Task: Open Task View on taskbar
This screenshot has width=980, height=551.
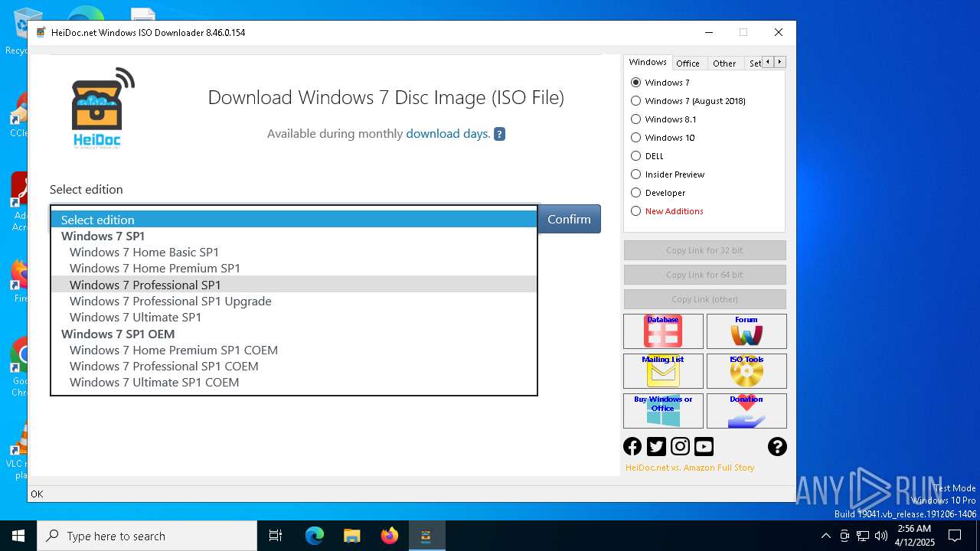Action: point(276,536)
